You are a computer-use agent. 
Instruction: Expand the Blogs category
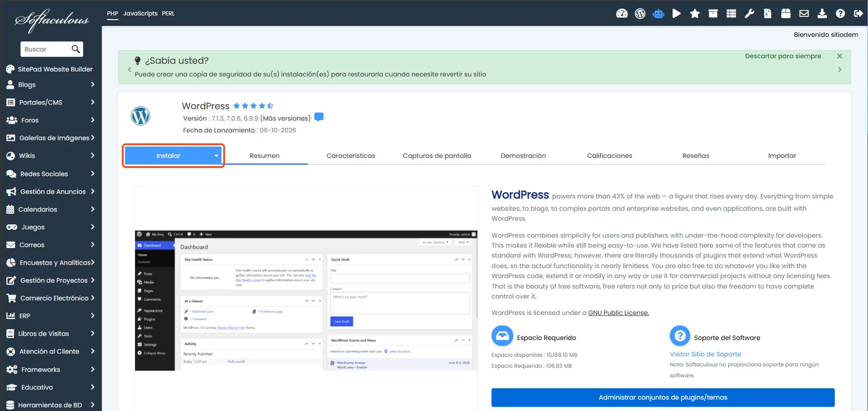coord(50,85)
